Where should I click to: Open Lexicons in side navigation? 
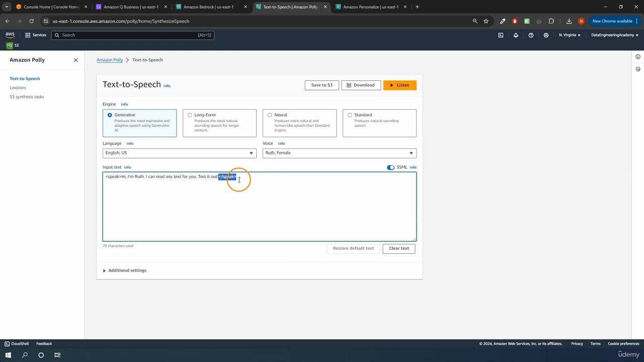click(18, 88)
